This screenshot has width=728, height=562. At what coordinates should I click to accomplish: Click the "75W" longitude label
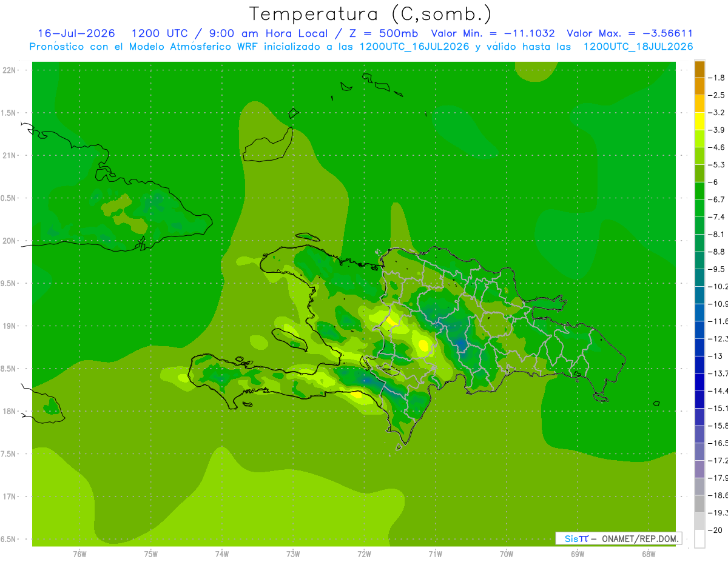[x=150, y=554]
